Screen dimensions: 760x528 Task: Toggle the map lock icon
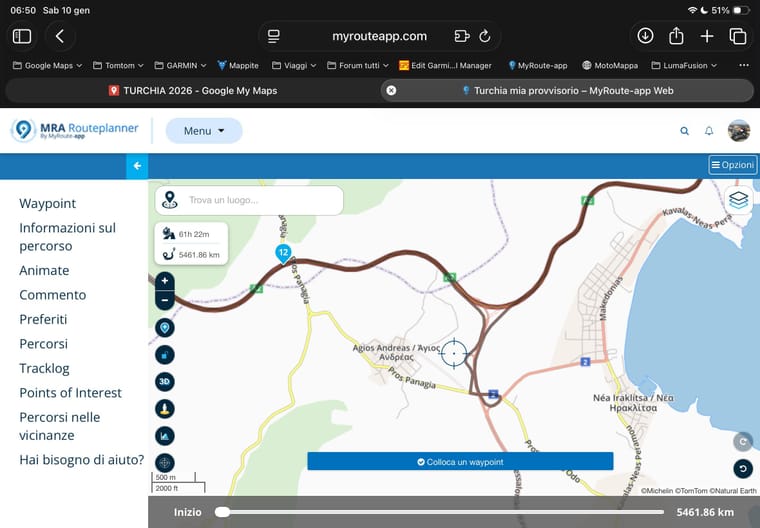click(x=165, y=354)
